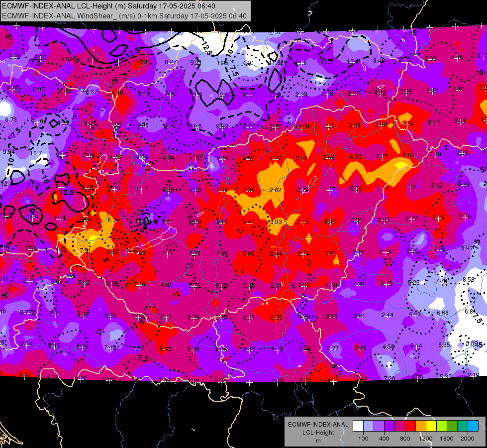Click the grid value 14.4
The width and height of the screenshot is (487, 448).
point(33,217)
